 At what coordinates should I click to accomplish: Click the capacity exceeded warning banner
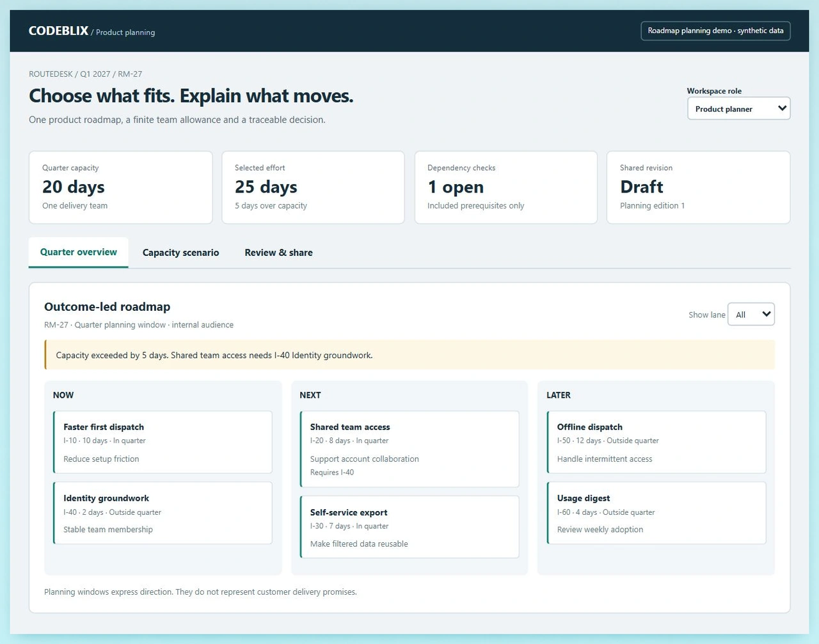click(409, 355)
